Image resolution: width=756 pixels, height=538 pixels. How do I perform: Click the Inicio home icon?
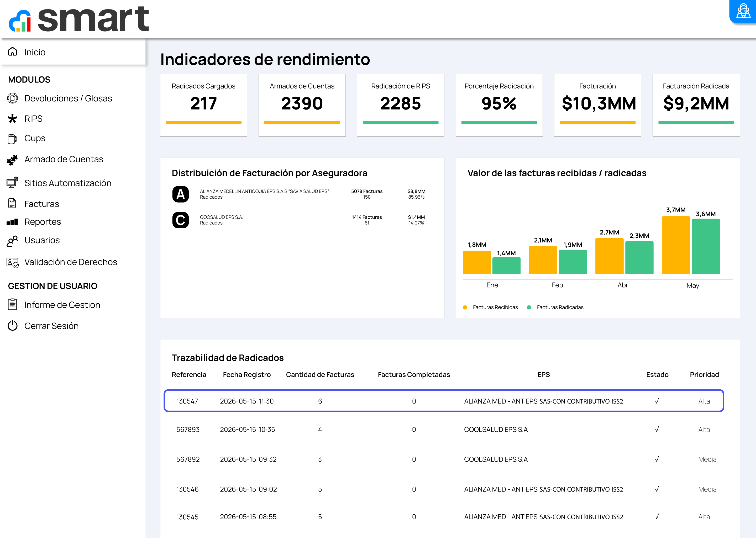pyautogui.click(x=13, y=52)
